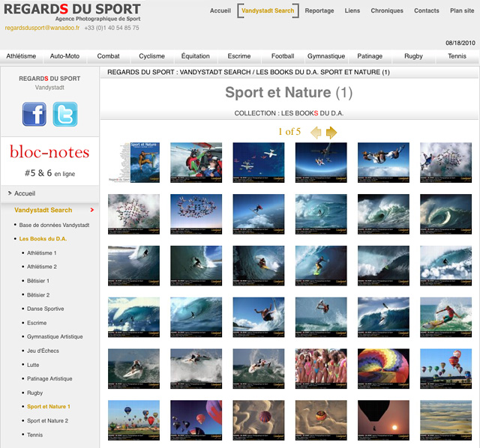
Task: Open the Sport et Nature cover thumbnail
Action: [133, 163]
